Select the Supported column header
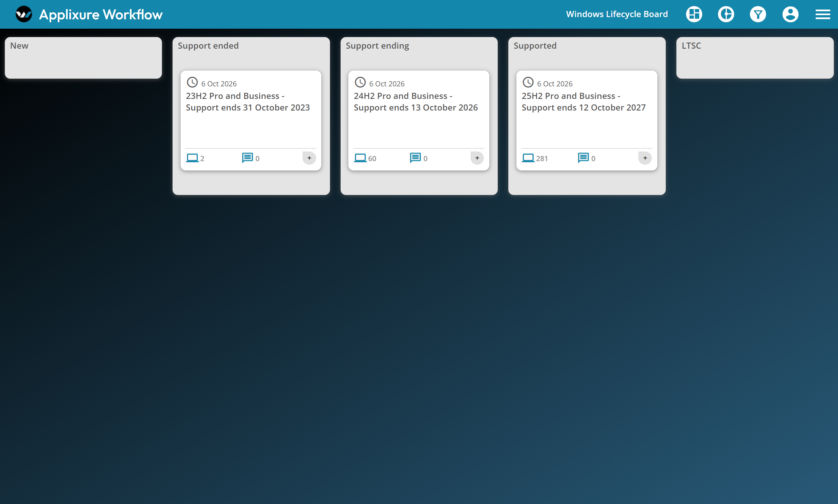 [535, 46]
